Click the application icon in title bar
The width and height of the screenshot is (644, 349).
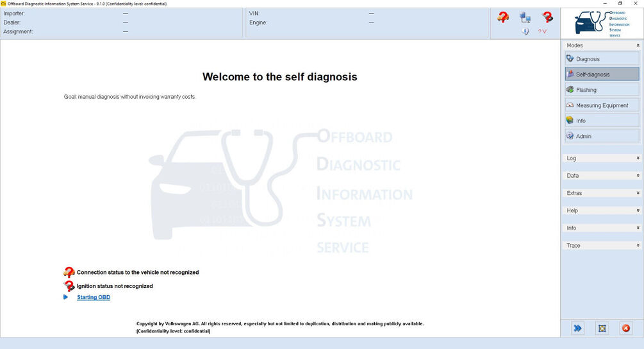point(3,3)
